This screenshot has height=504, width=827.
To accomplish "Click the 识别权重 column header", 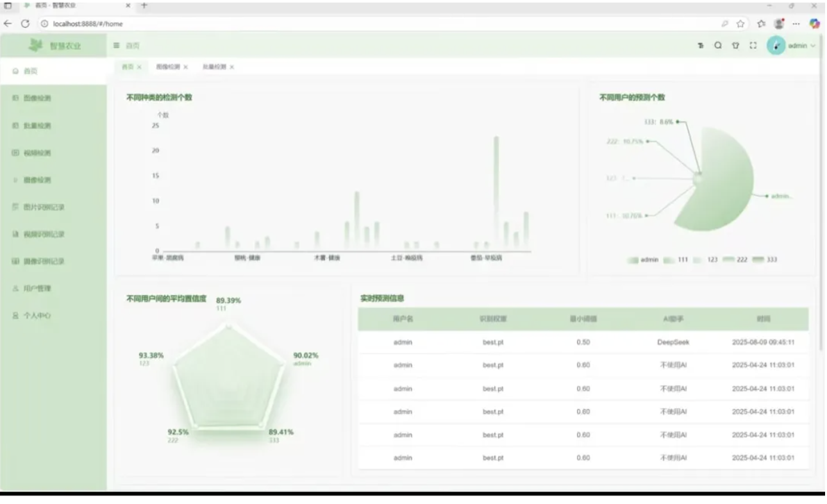I will pyautogui.click(x=493, y=319).
